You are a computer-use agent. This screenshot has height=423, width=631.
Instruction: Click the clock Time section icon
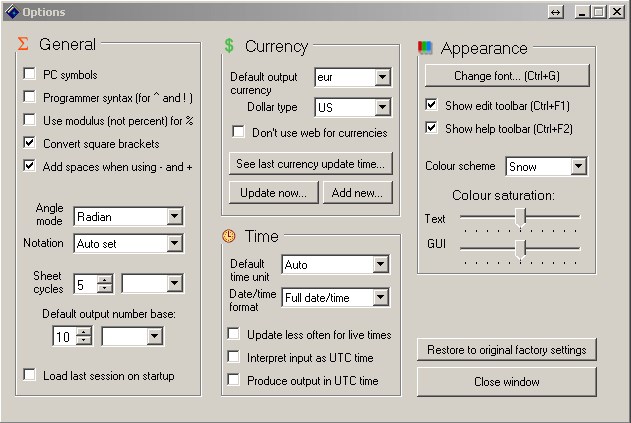pos(229,236)
